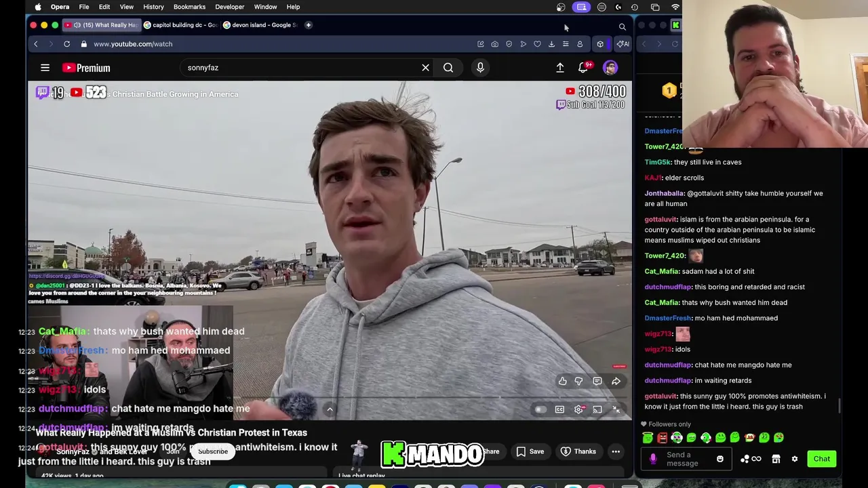Share using the player overlay arrow icon
The width and height of the screenshot is (868, 488).
click(x=616, y=381)
